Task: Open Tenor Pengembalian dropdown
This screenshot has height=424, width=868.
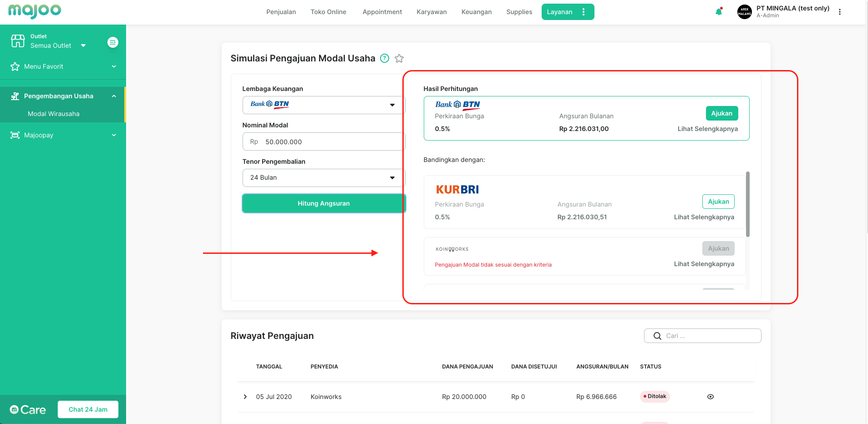Action: tap(324, 178)
